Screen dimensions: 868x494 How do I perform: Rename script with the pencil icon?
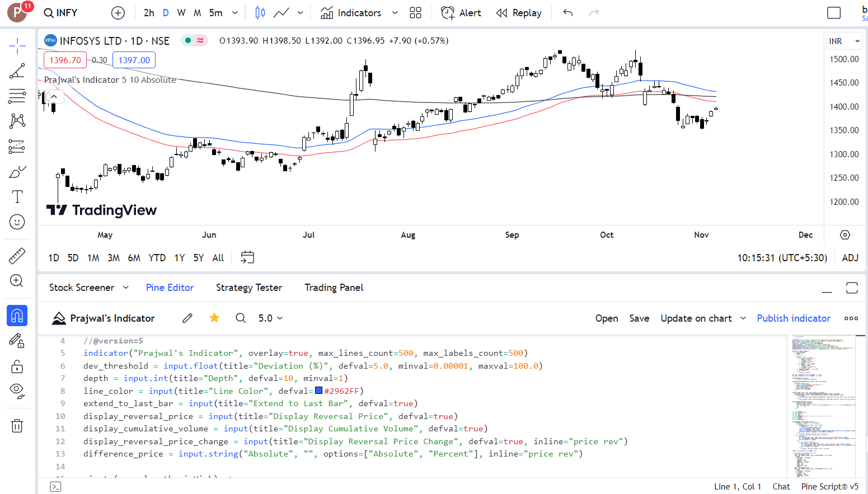click(x=187, y=318)
